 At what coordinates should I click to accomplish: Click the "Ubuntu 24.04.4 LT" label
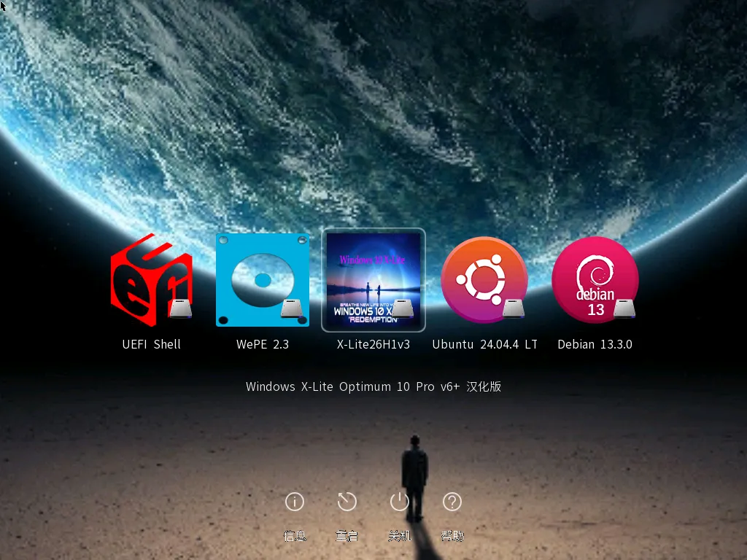(x=484, y=344)
